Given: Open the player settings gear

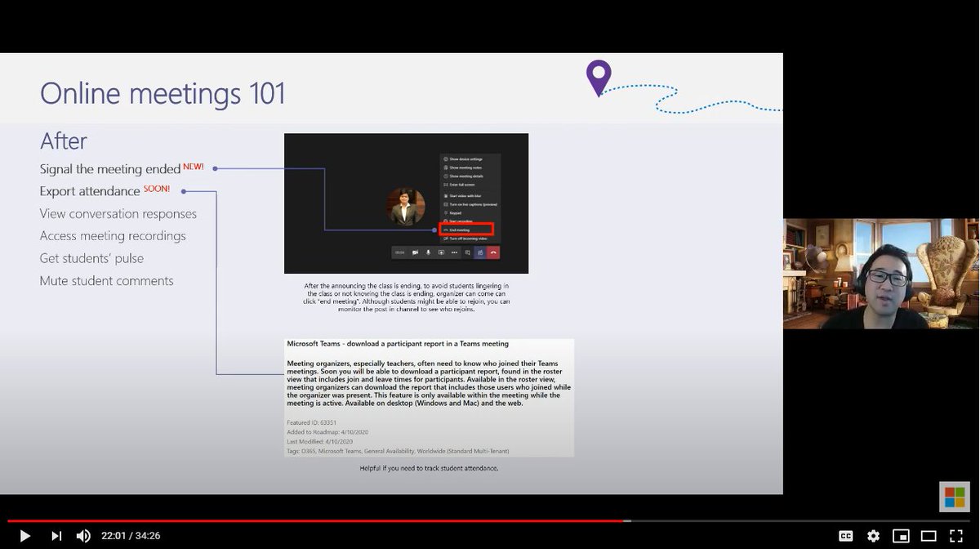Looking at the screenshot, I should [873, 536].
